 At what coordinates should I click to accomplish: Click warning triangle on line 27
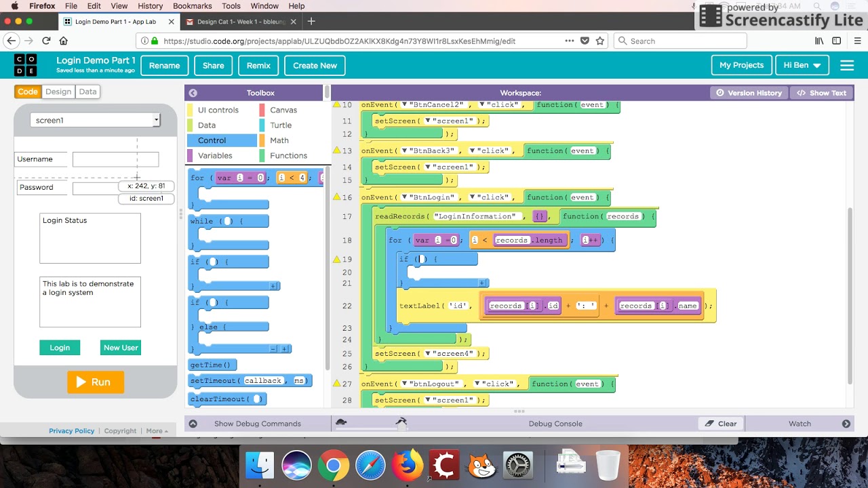point(336,383)
